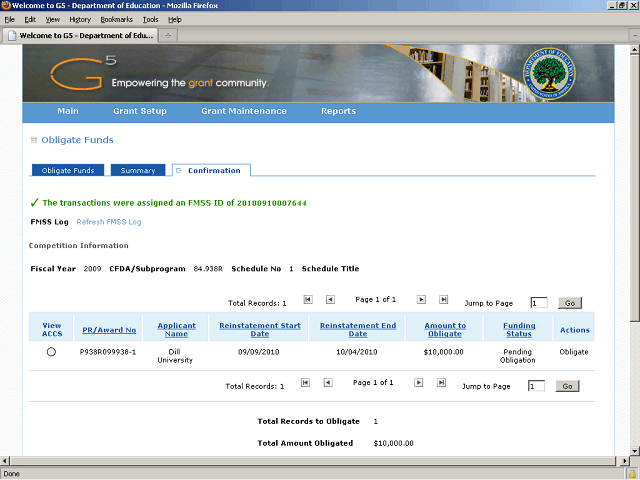Click the Firefox icon in title bar
The image size is (640, 480).
tap(5, 5)
